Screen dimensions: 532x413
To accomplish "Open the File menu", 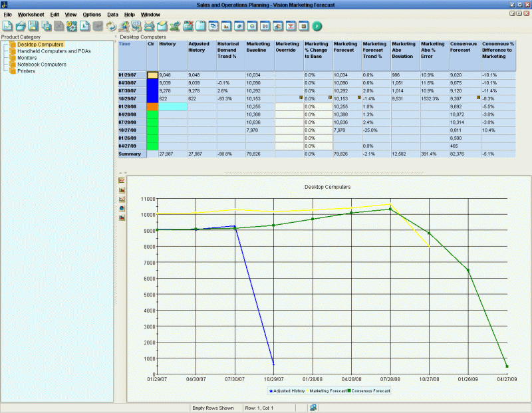I will tap(7, 15).
